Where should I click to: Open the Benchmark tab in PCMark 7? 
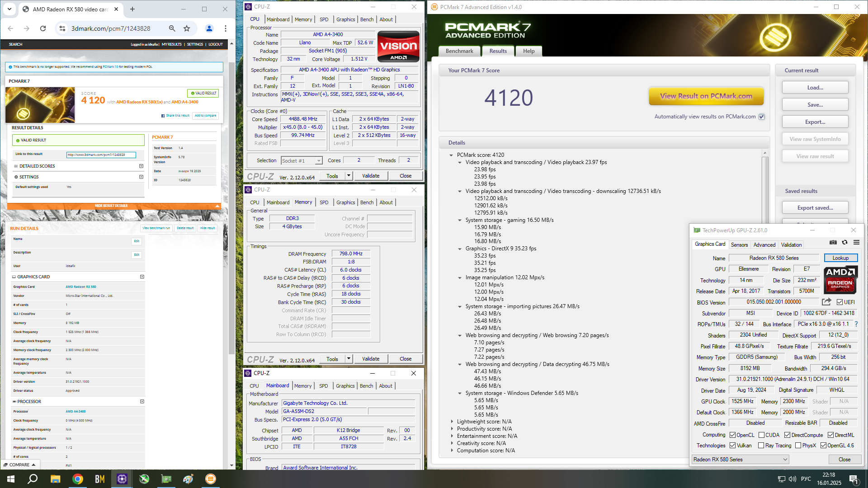tap(459, 51)
